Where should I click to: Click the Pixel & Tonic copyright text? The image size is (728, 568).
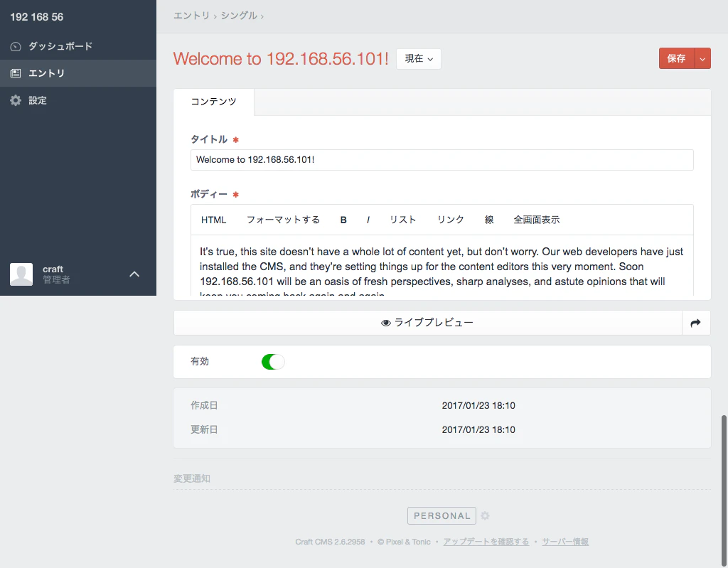click(x=404, y=542)
